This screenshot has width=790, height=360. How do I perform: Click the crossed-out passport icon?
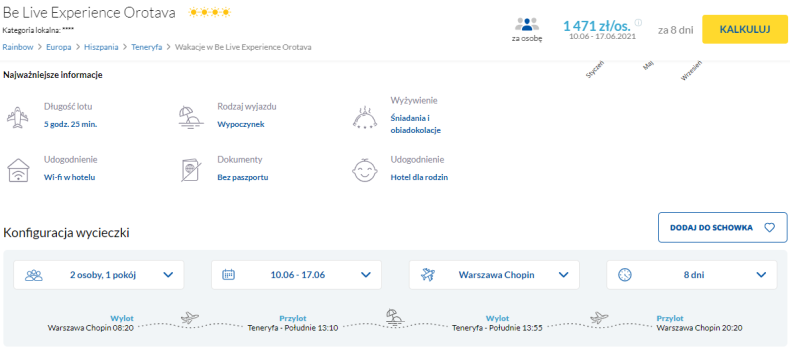(x=190, y=170)
